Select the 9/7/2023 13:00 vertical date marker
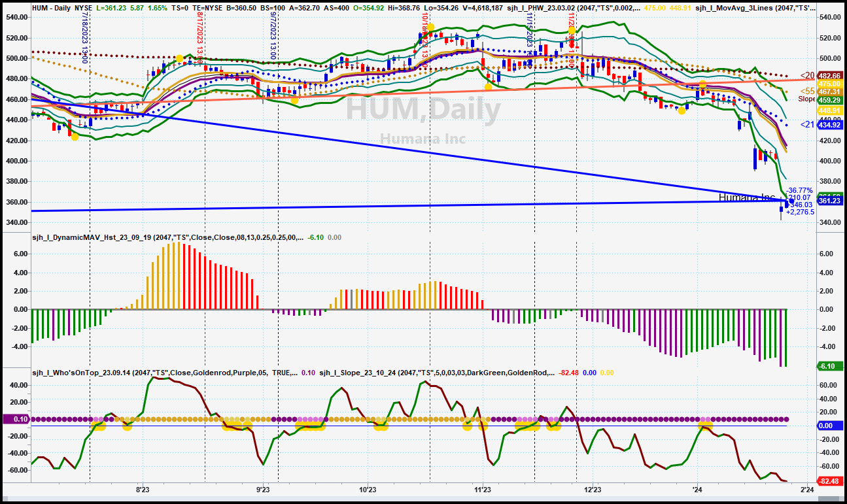 (x=274, y=36)
